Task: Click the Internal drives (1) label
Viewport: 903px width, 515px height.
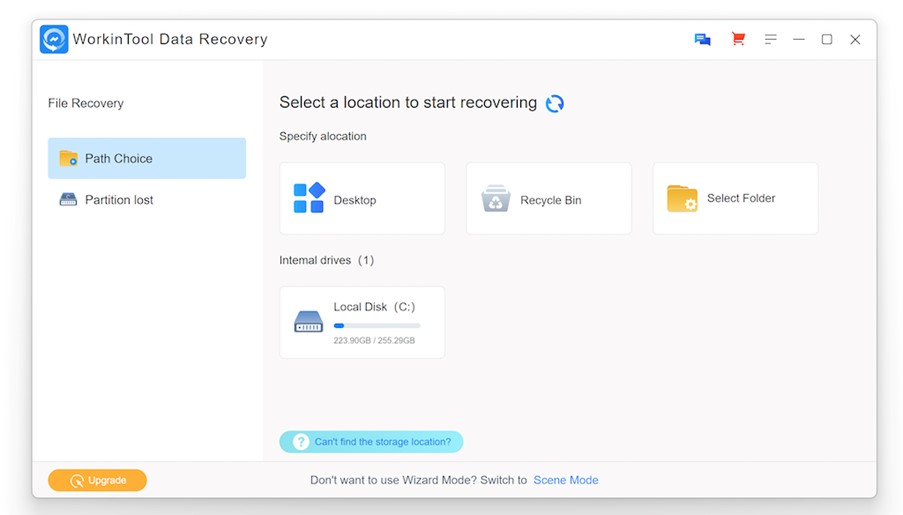Action: click(327, 260)
